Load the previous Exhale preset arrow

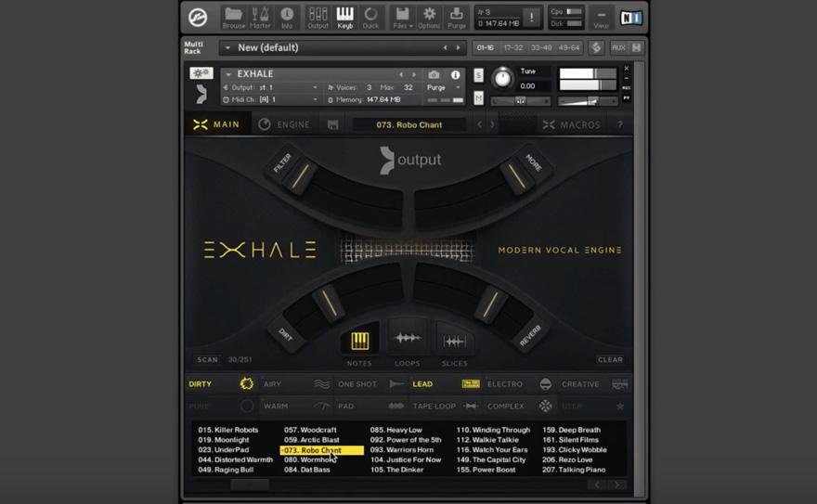(x=480, y=125)
